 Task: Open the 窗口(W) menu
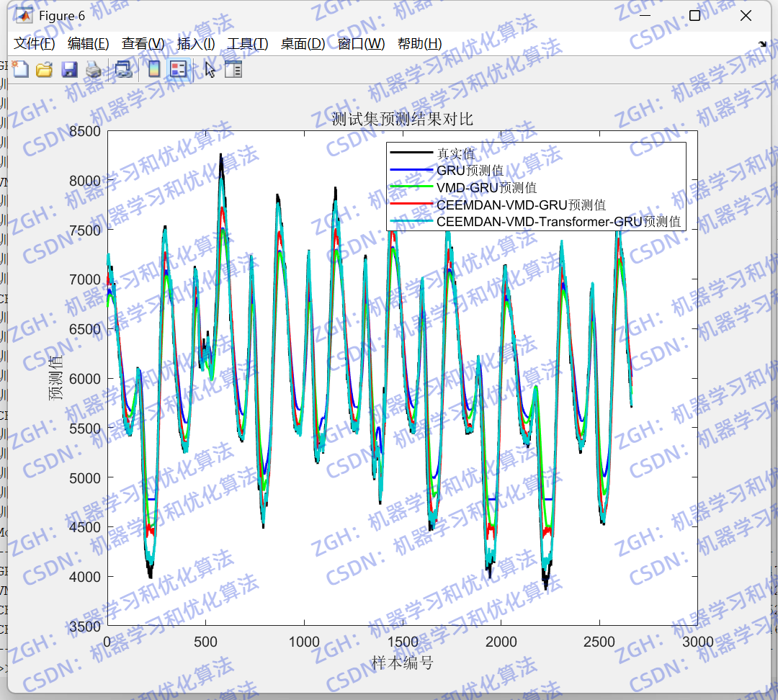point(361,44)
